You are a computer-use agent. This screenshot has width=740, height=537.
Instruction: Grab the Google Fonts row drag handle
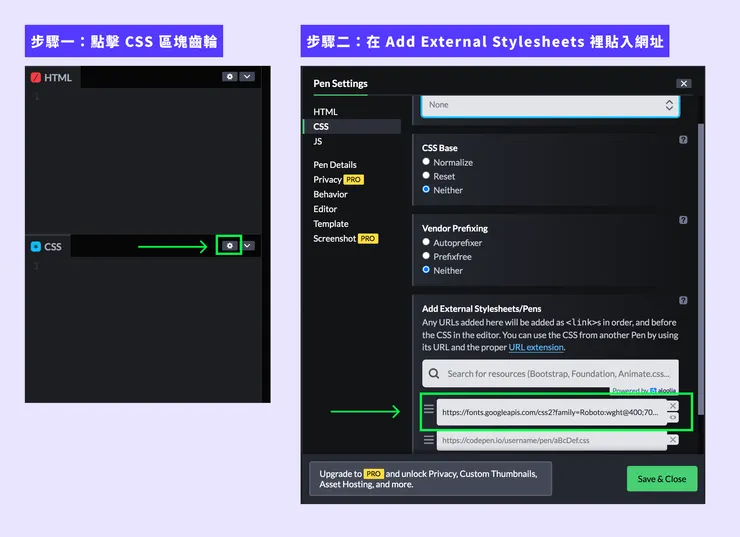429,409
